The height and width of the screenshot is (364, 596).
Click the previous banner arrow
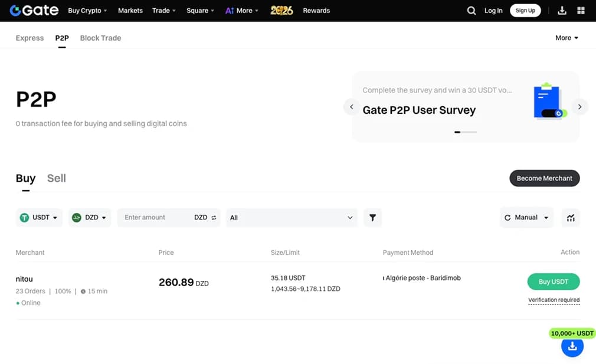point(352,107)
